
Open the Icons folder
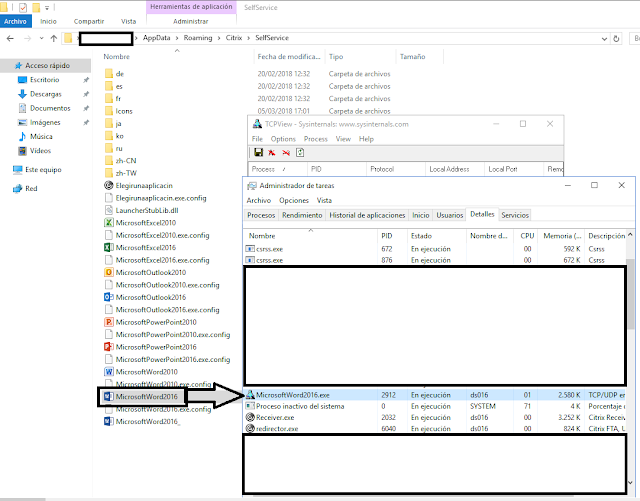click(124, 111)
